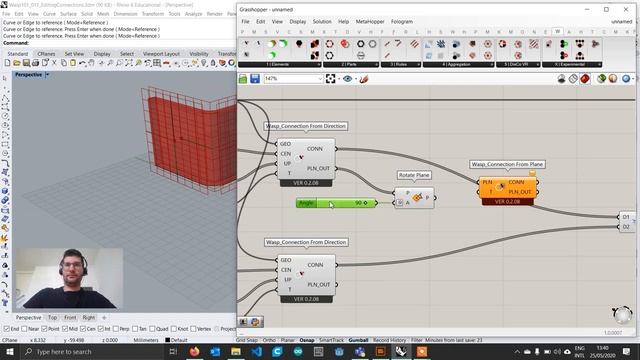Switch to the Viewport Layout tab in Rhino
Screen dimensions: 640x360
(161, 53)
